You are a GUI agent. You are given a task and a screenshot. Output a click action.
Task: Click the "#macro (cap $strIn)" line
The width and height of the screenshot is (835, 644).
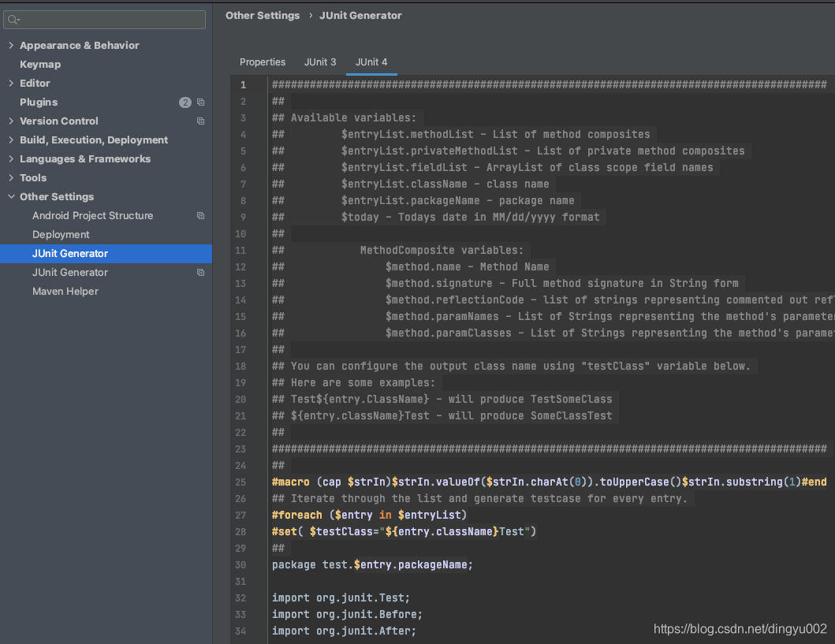point(549,482)
